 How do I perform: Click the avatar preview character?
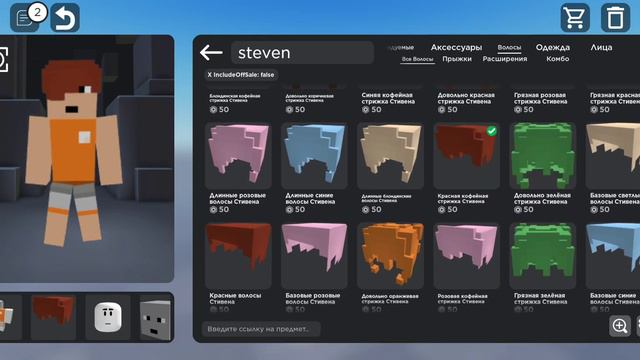73,153
